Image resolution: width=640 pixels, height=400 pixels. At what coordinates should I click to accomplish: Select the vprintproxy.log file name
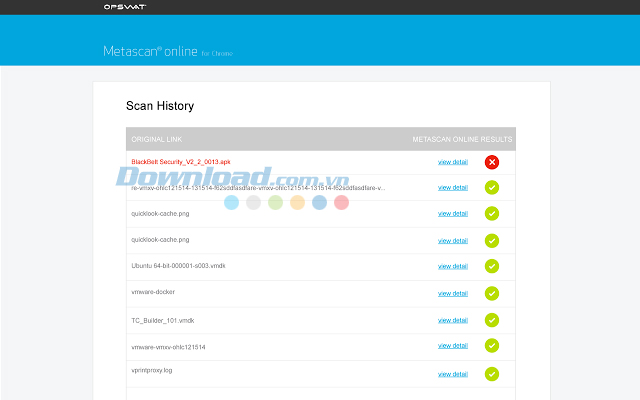(152, 371)
